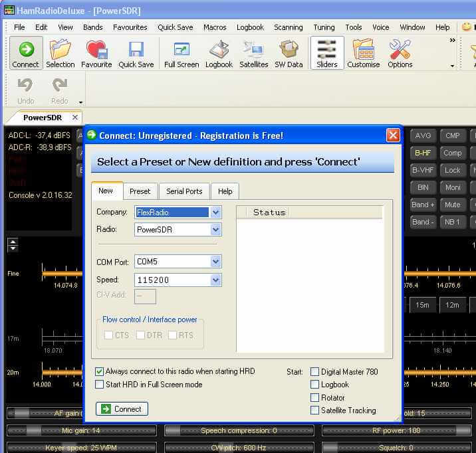Click the Quick Save floppy icon
This screenshot has width=476, height=453.
point(136,53)
